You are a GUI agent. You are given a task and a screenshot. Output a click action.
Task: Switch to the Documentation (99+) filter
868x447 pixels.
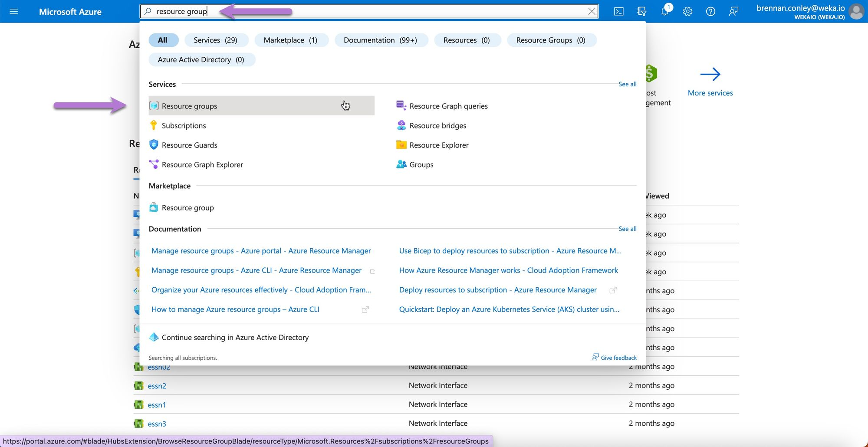[381, 40]
